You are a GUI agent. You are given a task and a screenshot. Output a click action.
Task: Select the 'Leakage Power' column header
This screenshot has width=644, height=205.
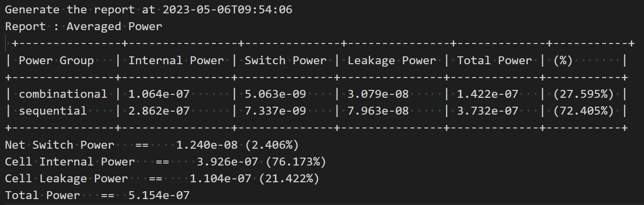[x=392, y=61]
